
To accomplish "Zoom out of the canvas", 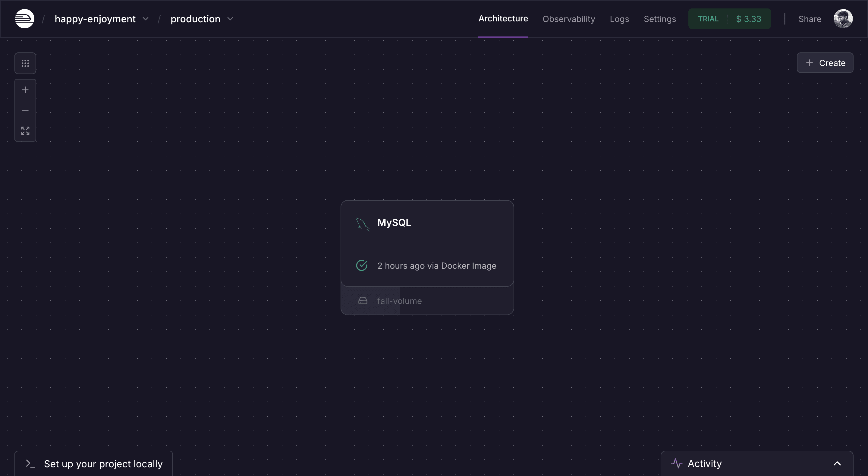I will click(25, 110).
